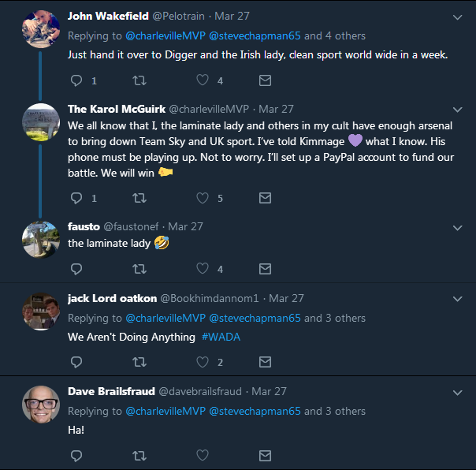The height and width of the screenshot is (470, 476).
Task: Like John Wakefield's tweet
Action: point(203,80)
